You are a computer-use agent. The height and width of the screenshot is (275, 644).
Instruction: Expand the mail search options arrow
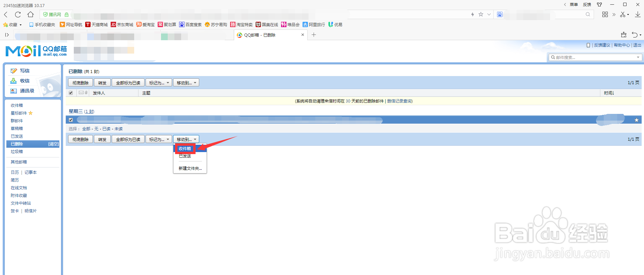[x=638, y=57]
